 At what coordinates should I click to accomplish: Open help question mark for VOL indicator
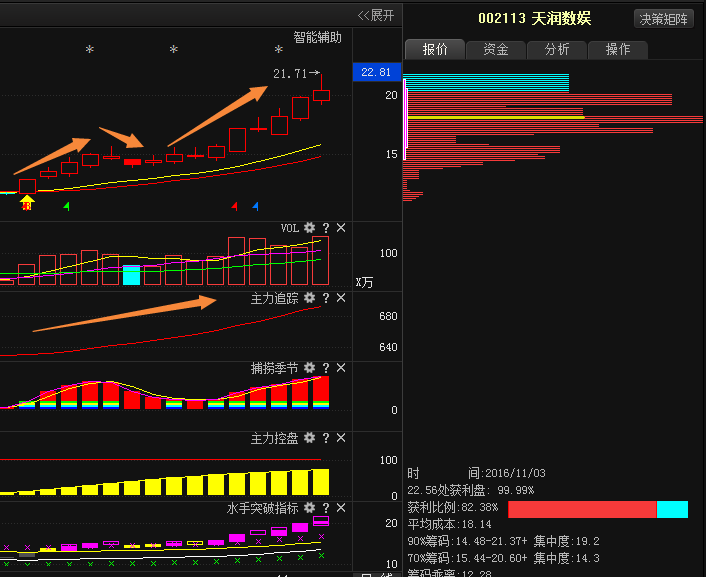[x=326, y=228]
